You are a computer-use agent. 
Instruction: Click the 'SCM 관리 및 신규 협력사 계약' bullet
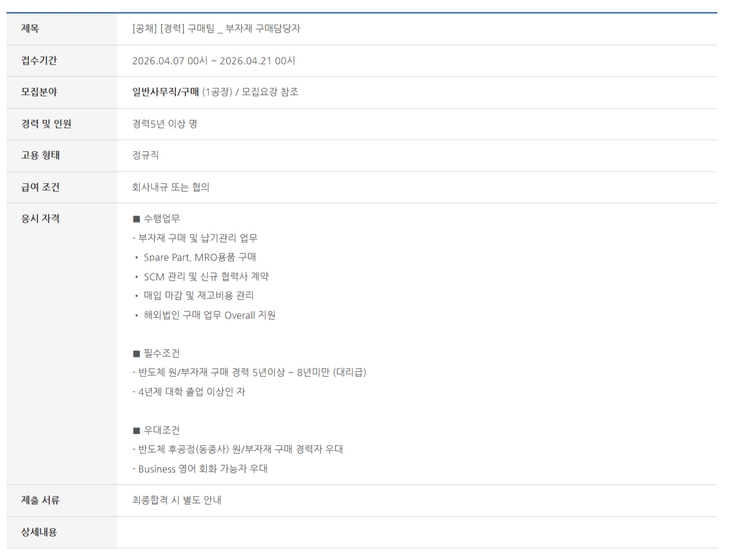tap(206, 276)
